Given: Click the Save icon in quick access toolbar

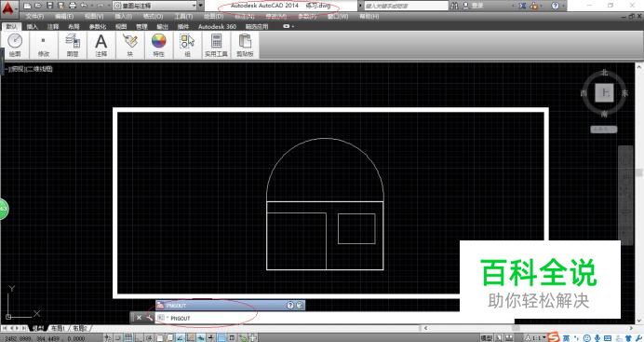Looking at the screenshot, I should (x=49, y=6).
